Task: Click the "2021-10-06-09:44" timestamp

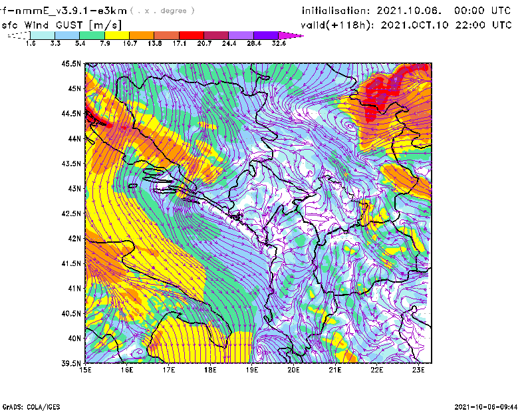Action: 486,407
